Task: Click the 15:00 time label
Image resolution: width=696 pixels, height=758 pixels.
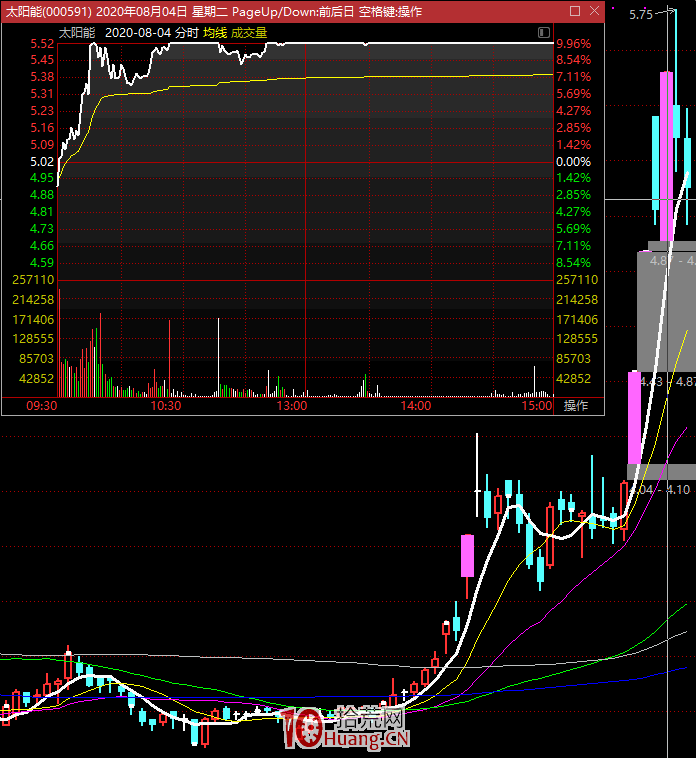Action: pyautogui.click(x=536, y=406)
